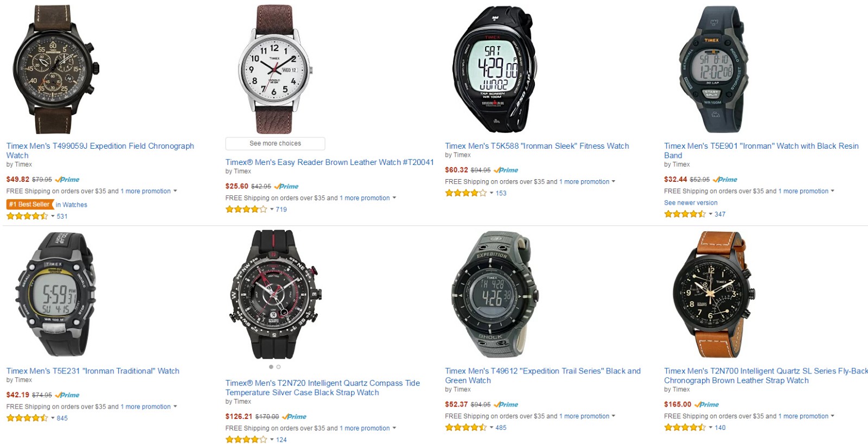Click star rating icons of Ironman Traditional watch
The height and width of the screenshot is (444, 868).
coord(27,418)
